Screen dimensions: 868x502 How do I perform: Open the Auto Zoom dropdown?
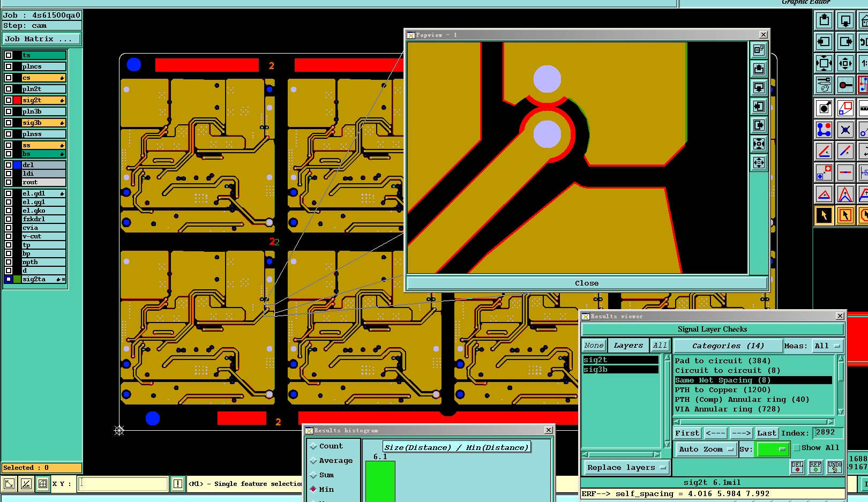pos(706,449)
